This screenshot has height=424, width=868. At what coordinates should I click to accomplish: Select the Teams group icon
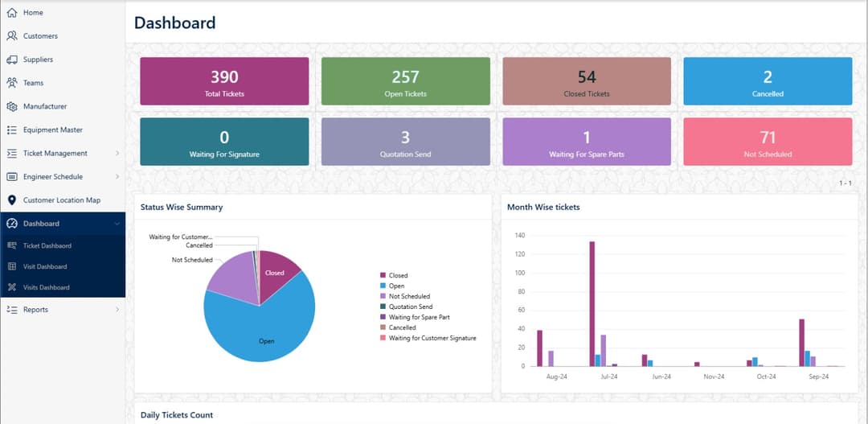coord(12,83)
